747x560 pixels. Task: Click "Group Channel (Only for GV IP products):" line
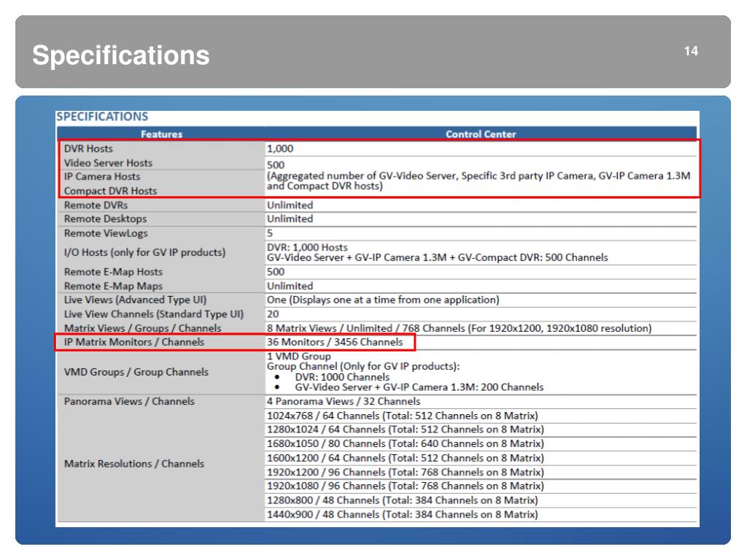point(363,366)
